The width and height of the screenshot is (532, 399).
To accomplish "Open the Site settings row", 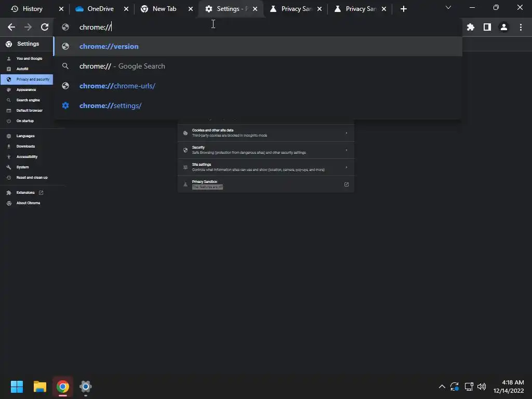I will [x=265, y=167].
